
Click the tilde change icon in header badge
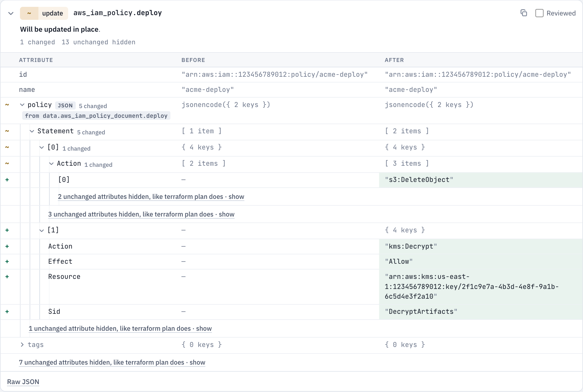click(x=29, y=13)
